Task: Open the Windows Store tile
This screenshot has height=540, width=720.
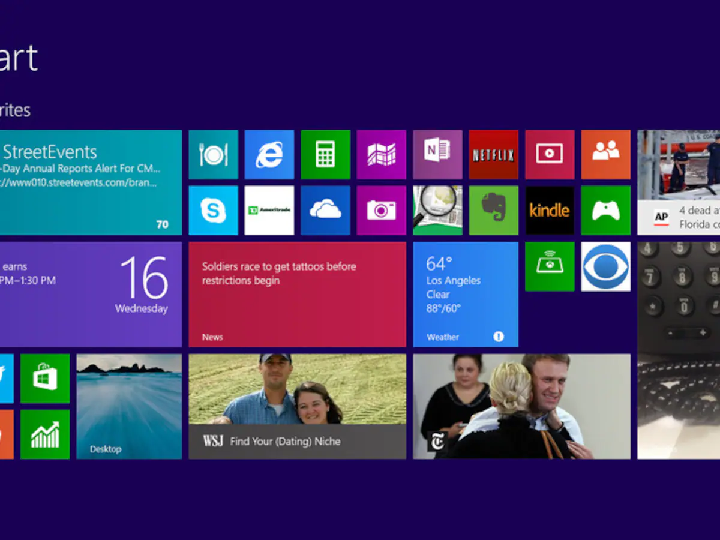Action: coord(45,378)
